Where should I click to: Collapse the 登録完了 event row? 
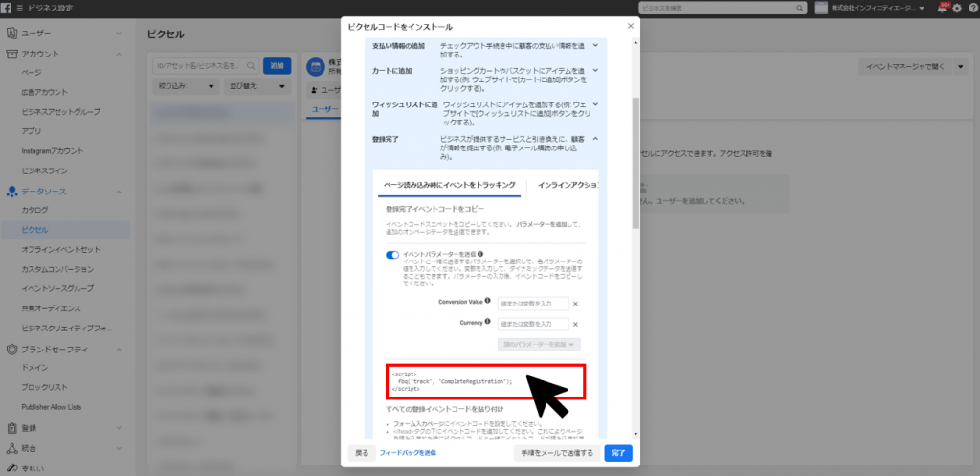click(595, 139)
